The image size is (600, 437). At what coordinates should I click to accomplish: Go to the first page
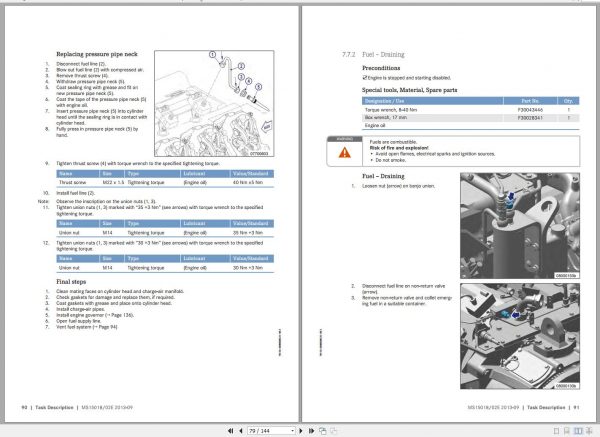[x=230, y=431]
